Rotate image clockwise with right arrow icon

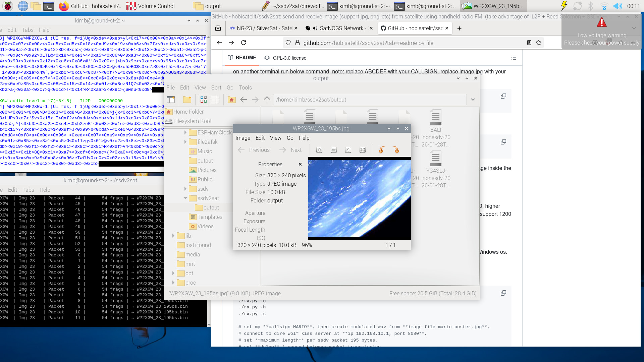point(396,150)
